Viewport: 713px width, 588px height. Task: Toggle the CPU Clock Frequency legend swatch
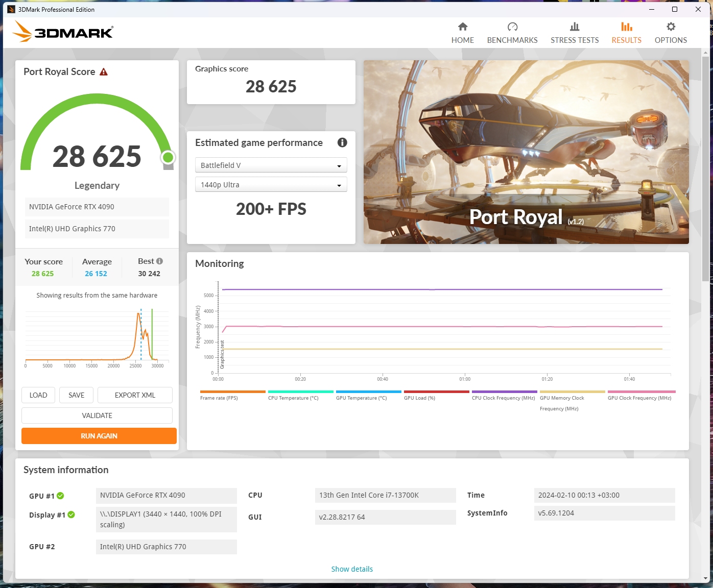point(504,392)
